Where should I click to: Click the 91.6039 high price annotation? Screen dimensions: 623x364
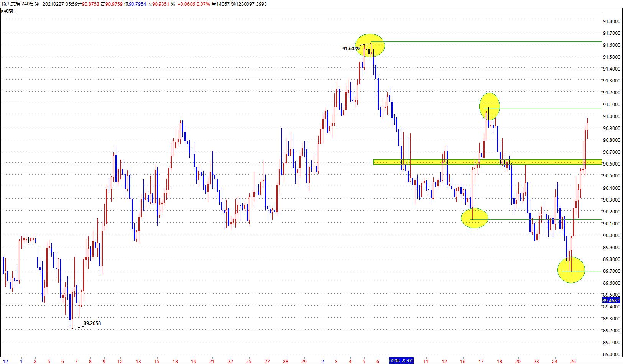coord(351,49)
